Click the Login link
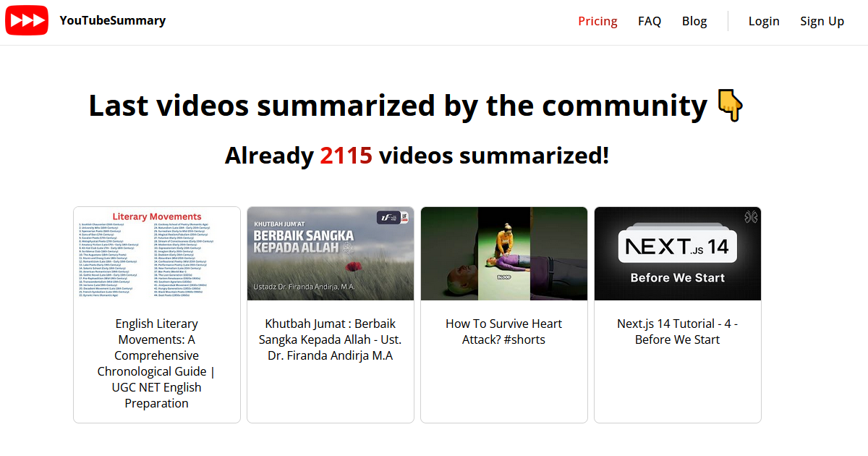The image size is (868, 456). click(764, 21)
